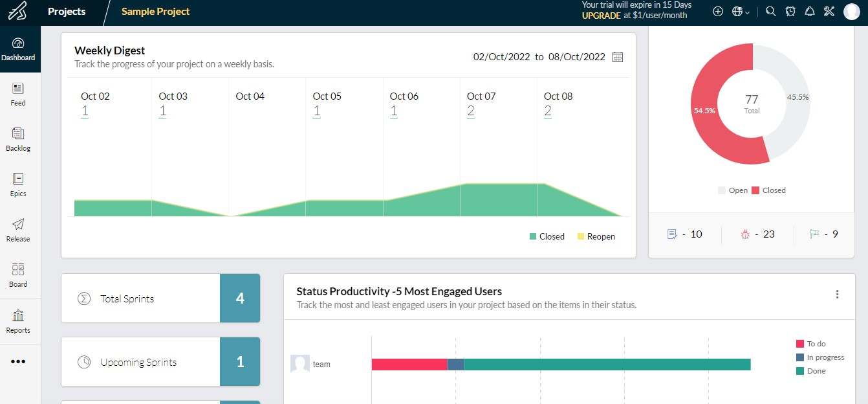
Task: Click the Total Sprints sigma icon
Action: [x=84, y=298]
